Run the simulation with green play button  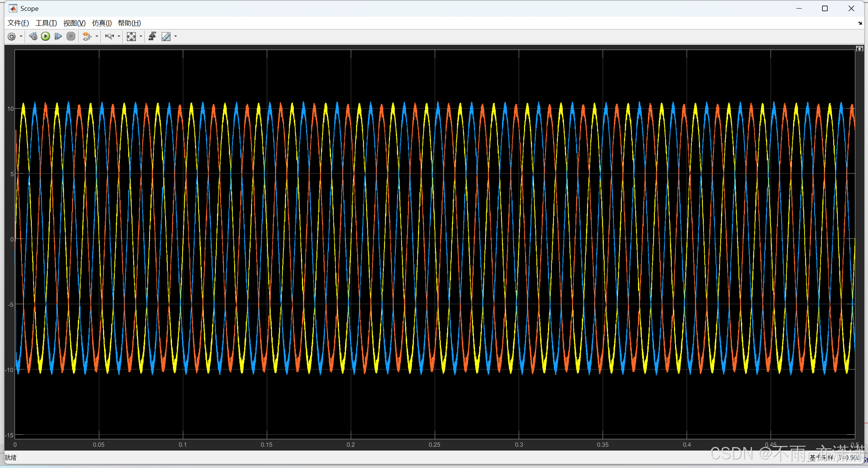pos(46,36)
